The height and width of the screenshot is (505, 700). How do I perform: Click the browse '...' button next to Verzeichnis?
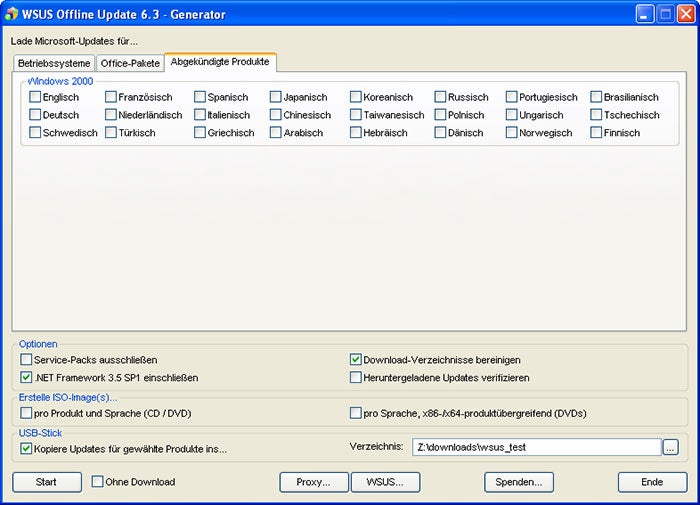[670, 447]
